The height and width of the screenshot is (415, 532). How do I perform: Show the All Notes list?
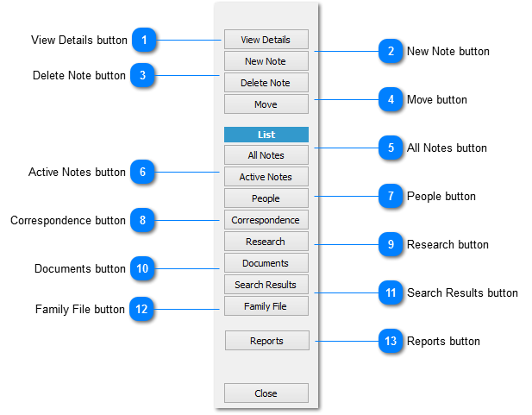pos(266,155)
